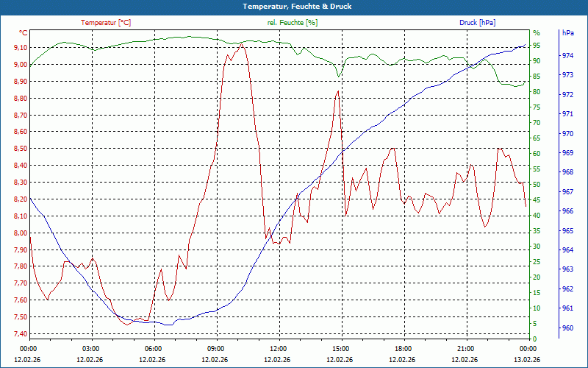Select the green 'rel. Feuchte [%]' legend label
Viewport: 588px width, 368px height.
293,23
